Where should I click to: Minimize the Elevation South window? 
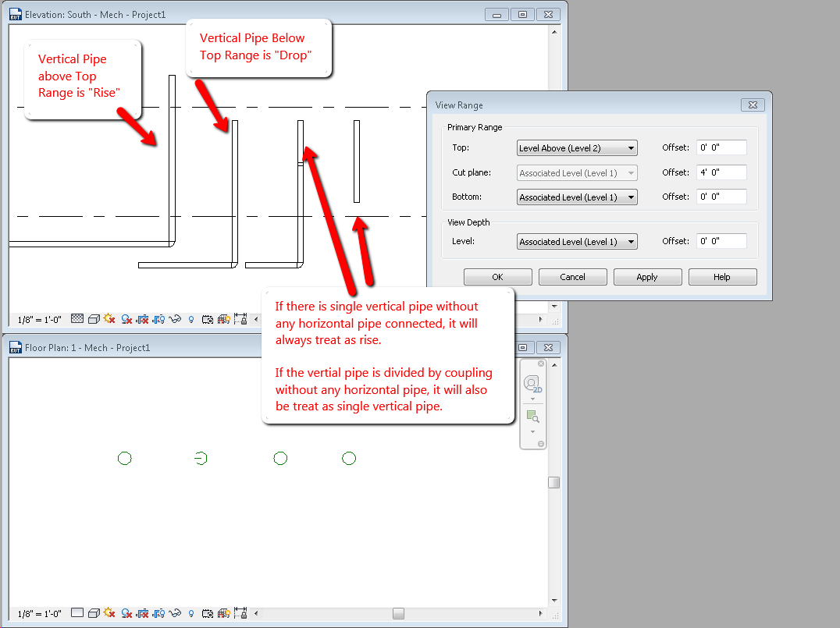click(x=497, y=15)
